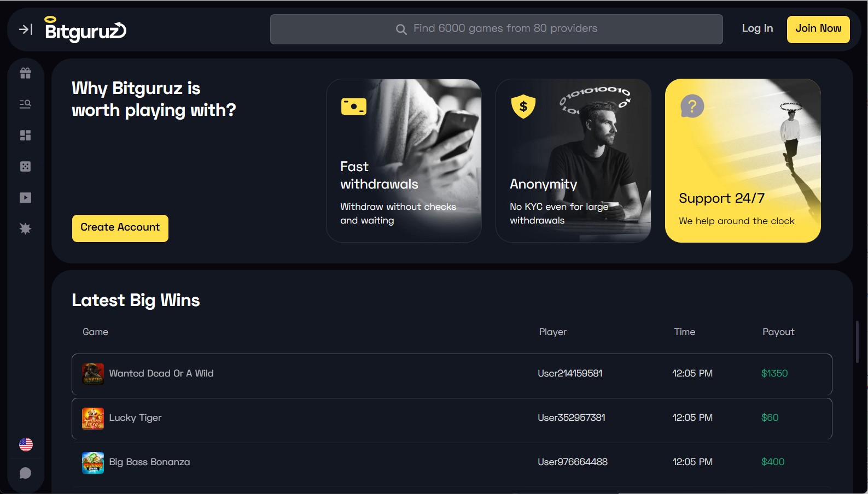Open the Support 24/7 yellow card
This screenshot has width=868, height=494.
point(743,161)
